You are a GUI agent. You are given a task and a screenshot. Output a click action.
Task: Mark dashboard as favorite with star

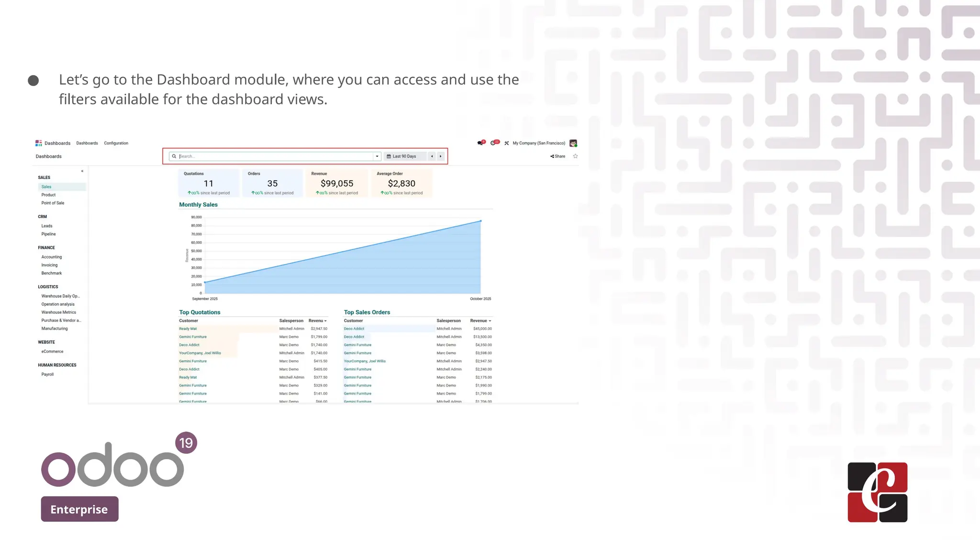575,156
